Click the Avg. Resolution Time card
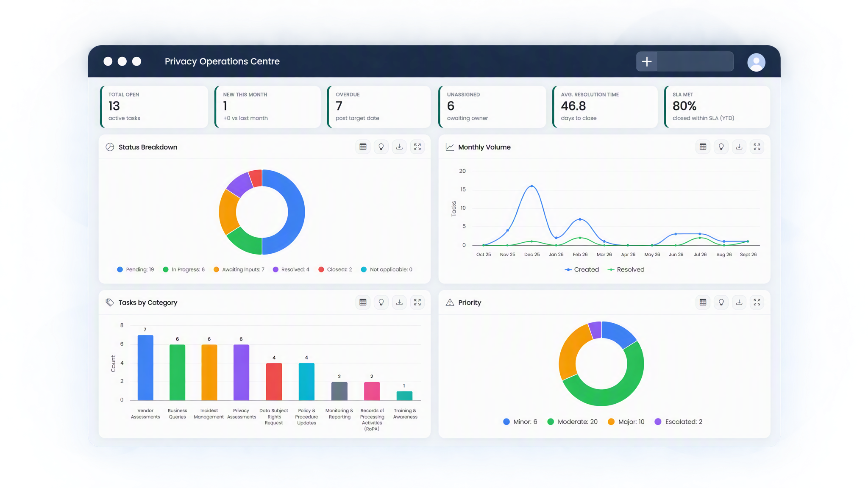Viewport: 868px width, 488px height. (x=605, y=107)
